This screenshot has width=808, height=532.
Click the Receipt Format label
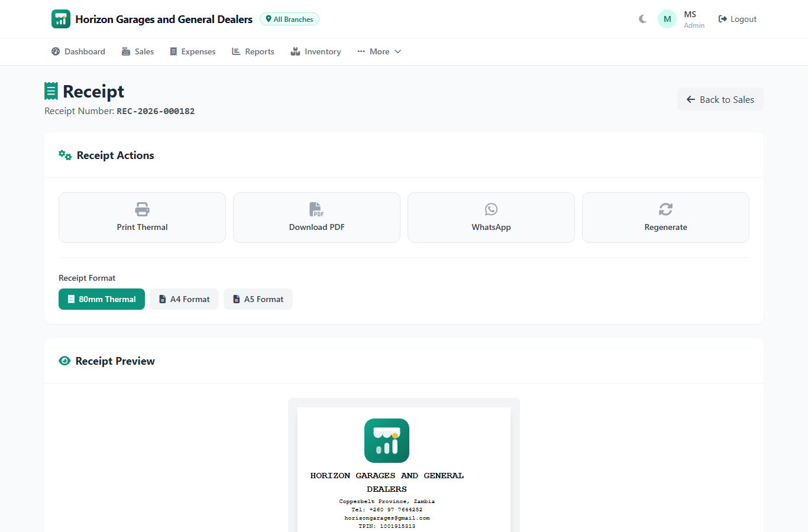click(87, 278)
